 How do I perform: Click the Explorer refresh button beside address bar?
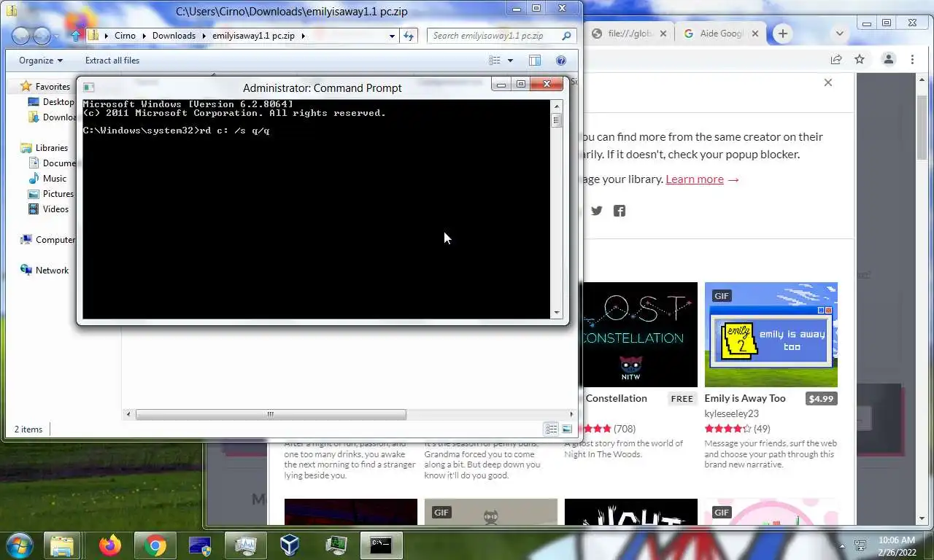point(409,36)
